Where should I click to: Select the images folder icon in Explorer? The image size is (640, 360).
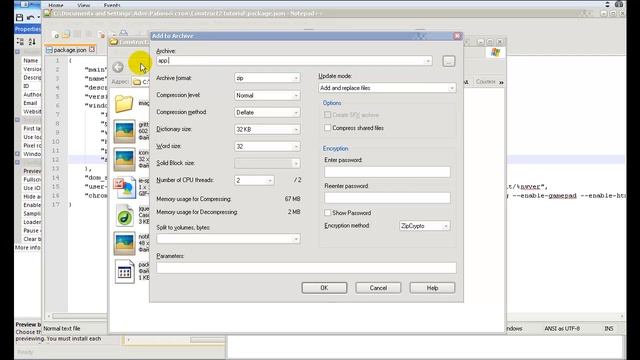(124, 103)
